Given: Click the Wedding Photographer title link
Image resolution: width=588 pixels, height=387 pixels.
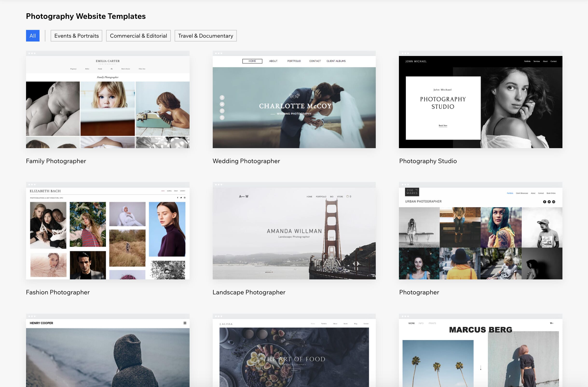Looking at the screenshot, I should tap(246, 161).
